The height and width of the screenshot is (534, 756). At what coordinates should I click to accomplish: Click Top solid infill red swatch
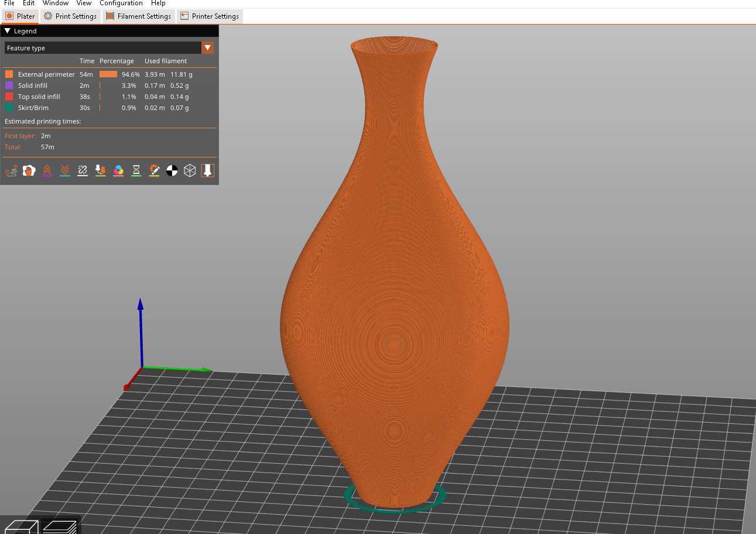click(9, 97)
